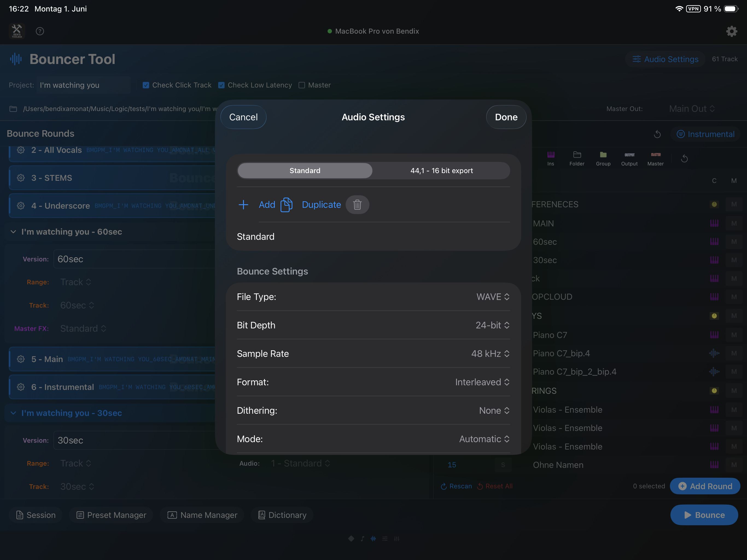Select the waveform page icon in bottom dock
This screenshot has height=560, width=747.
(373, 539)
